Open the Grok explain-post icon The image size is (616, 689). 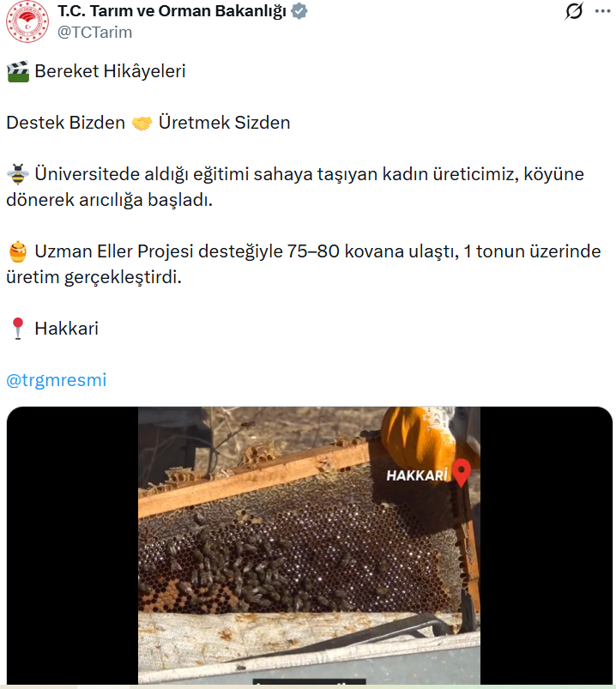coord(574,11)
